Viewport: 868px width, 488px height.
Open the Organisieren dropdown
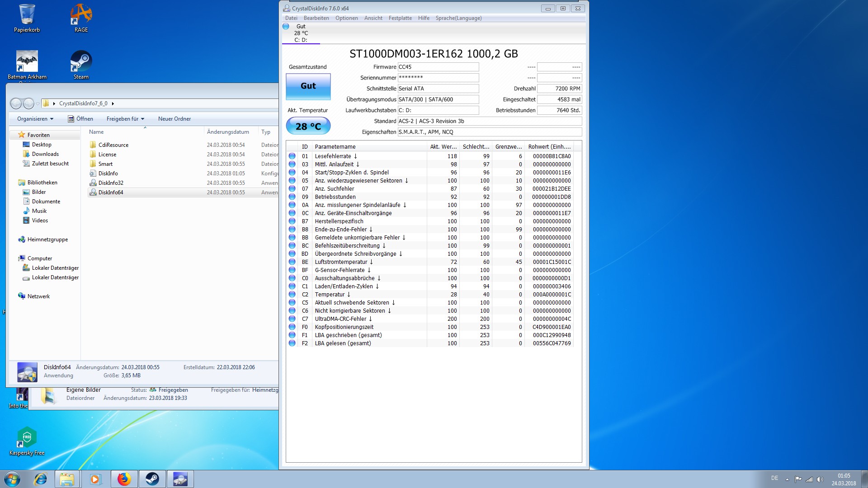coord(35,119)
